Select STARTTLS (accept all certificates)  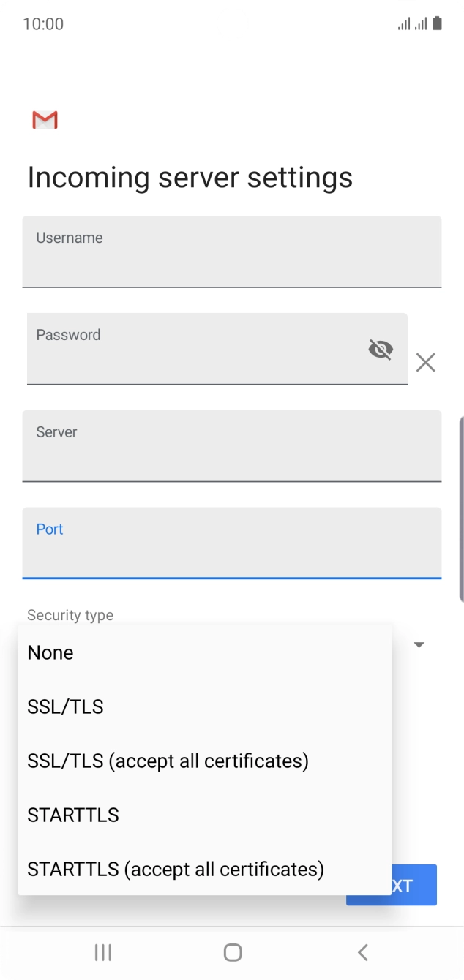175,869
